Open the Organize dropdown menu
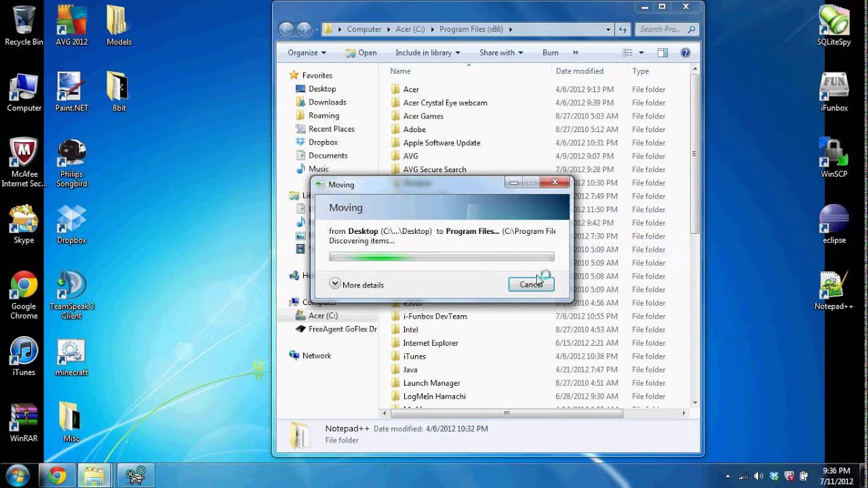 coord(307,52)
